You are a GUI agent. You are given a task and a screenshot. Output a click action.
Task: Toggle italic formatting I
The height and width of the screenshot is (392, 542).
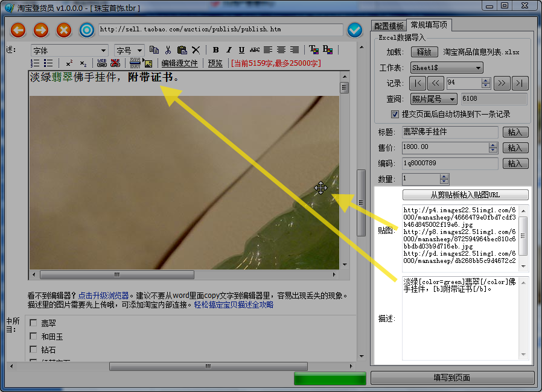coord(229,50)
